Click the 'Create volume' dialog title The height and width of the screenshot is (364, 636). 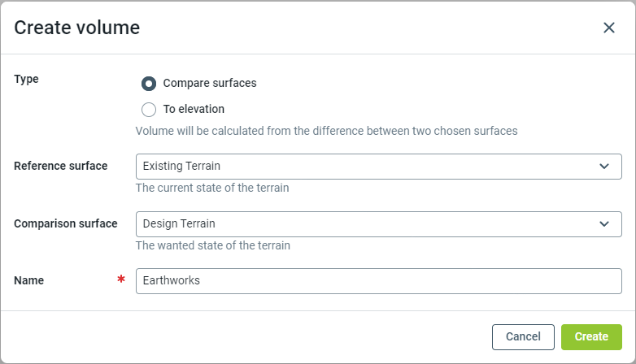click(x=77, y=28)
